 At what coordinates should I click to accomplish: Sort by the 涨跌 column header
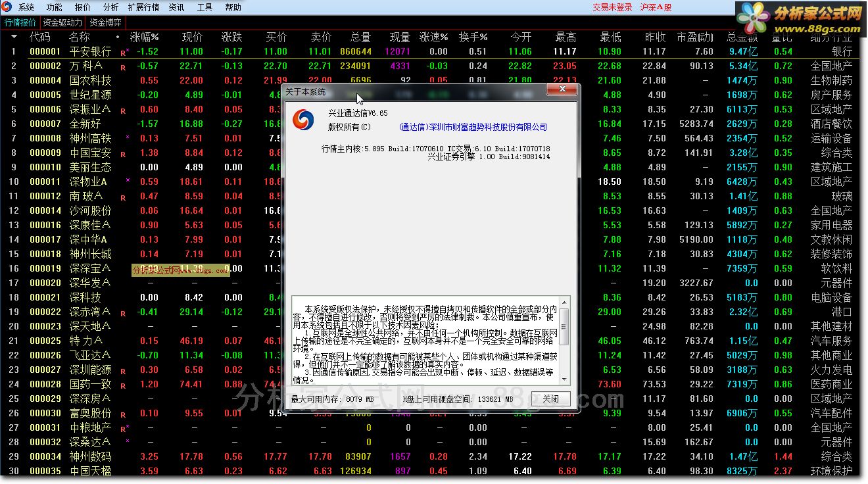pos(231,37)
